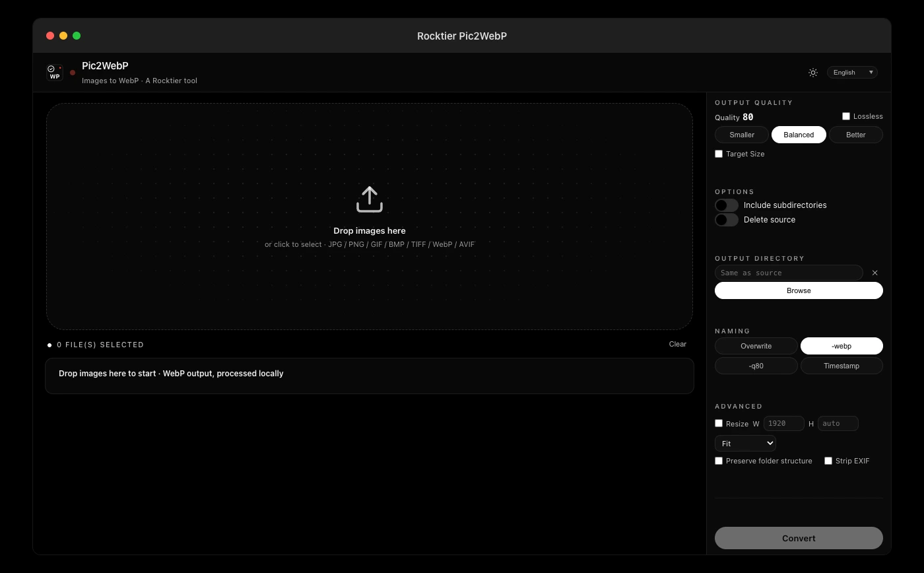
Task: Choose the Balanced quality preset
Action: [799, 135]
